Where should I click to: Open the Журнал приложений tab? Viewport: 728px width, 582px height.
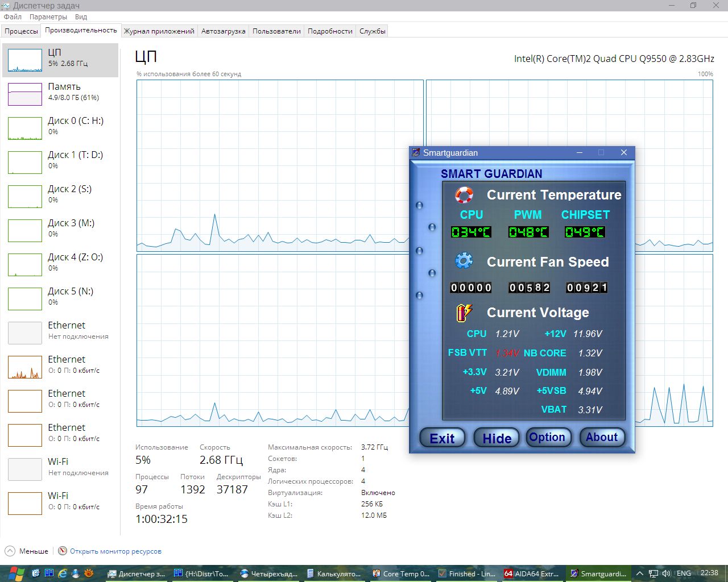tap(159, 31)
